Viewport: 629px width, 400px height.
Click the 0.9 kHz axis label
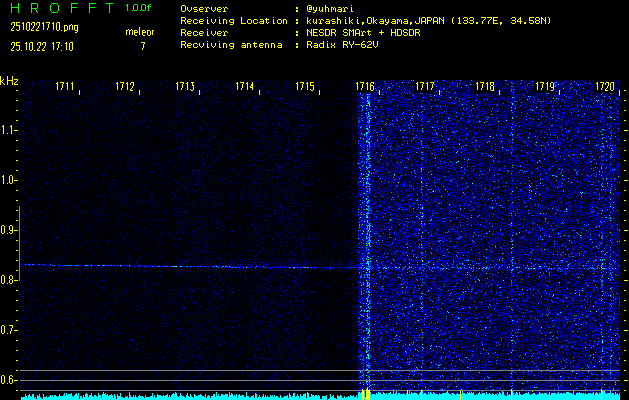point(8,230)
